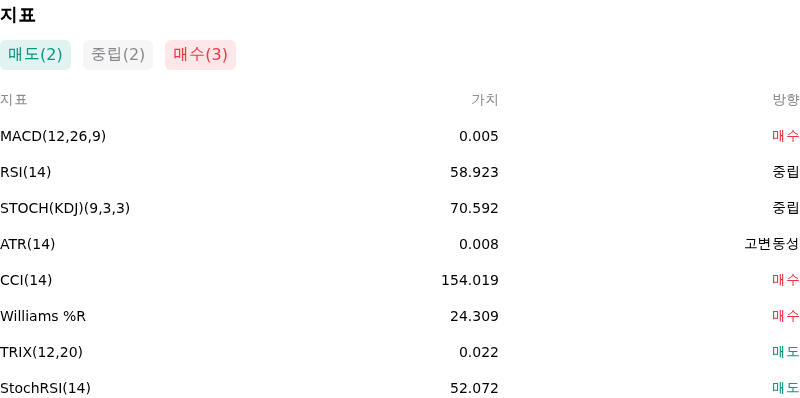Viewport: 800px width, 398px height.
Task: Select the 중립(2) filter chip
Action: pyautogui.click(x=118, y=55)
